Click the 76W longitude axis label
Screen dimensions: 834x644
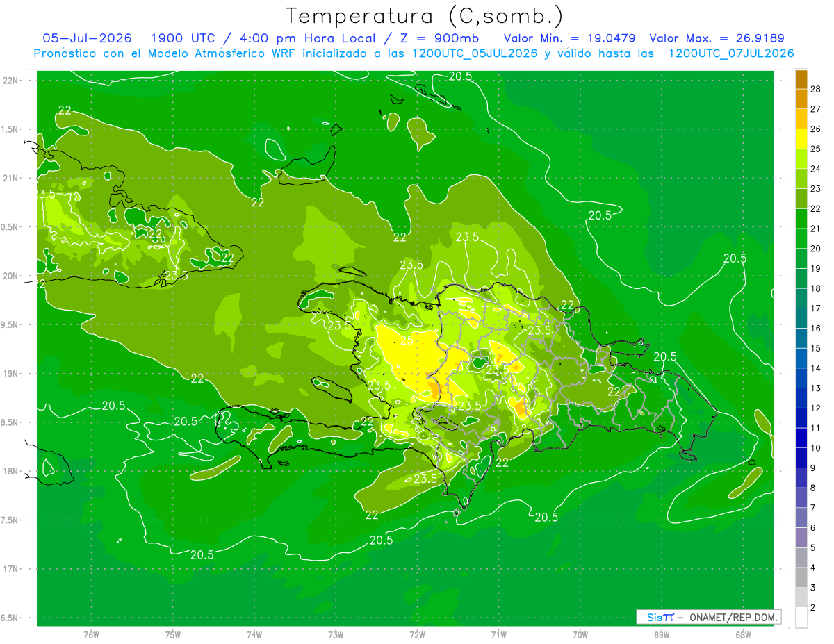pyautogui.click(x=91, y=634)
